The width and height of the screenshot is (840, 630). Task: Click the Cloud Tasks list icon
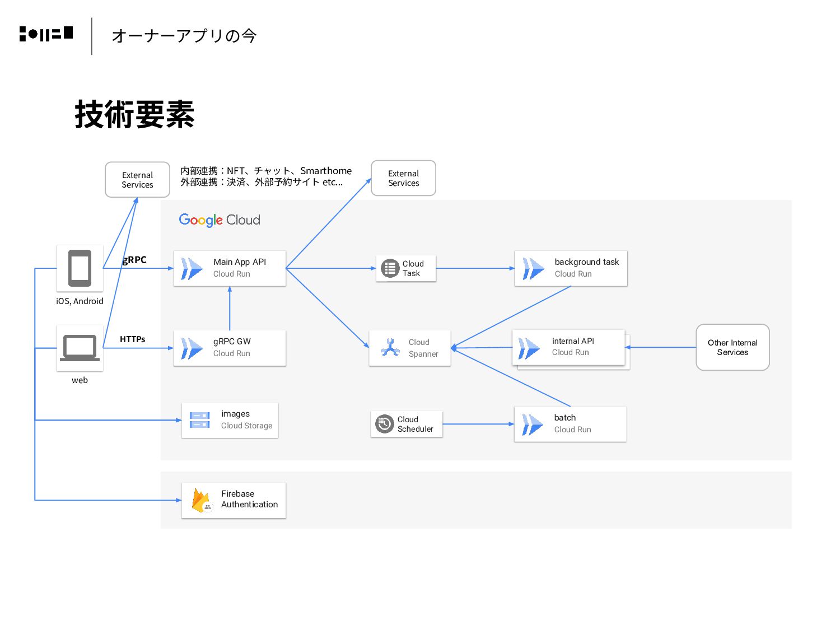point(390,268)
